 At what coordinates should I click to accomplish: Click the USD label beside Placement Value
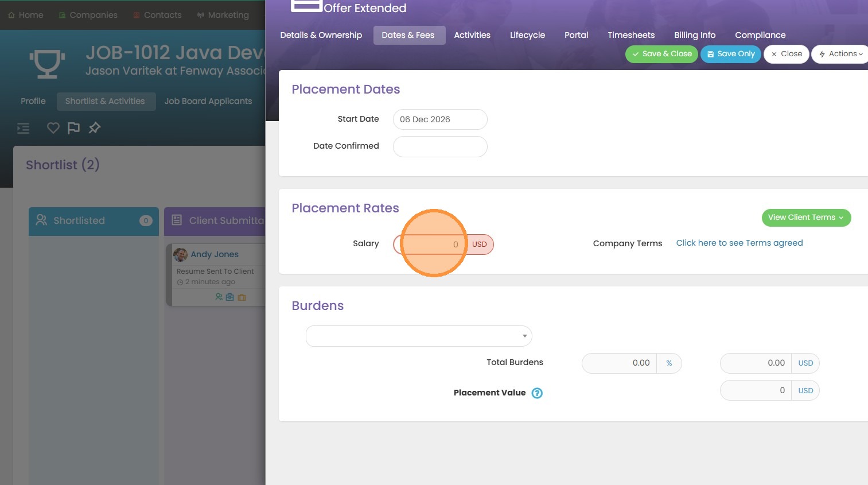pyautogui.click(x=805, y=390)
